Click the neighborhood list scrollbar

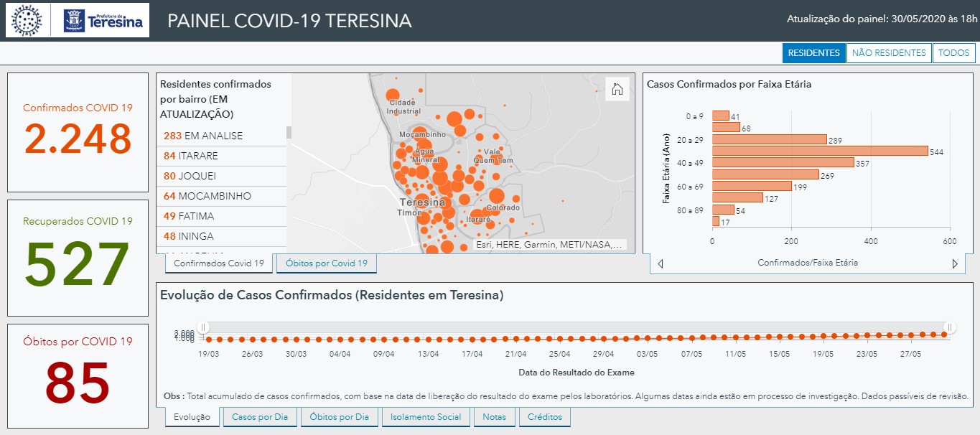click(x=289, y=132)
